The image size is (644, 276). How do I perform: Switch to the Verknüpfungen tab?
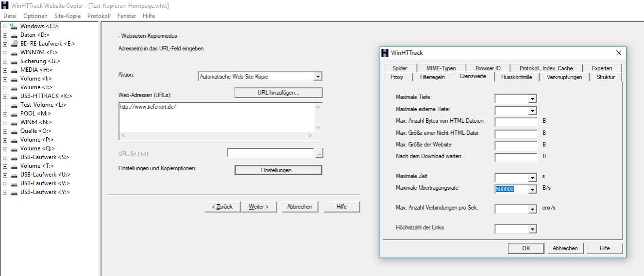coord(564,77)
